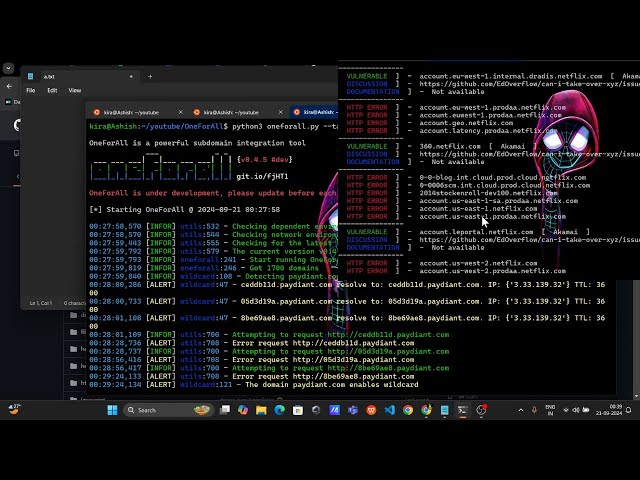Open Microsoft Store from the taskbar
Image resolution: width=640 pixels, height=480 pixels.
tap(298, 410)
